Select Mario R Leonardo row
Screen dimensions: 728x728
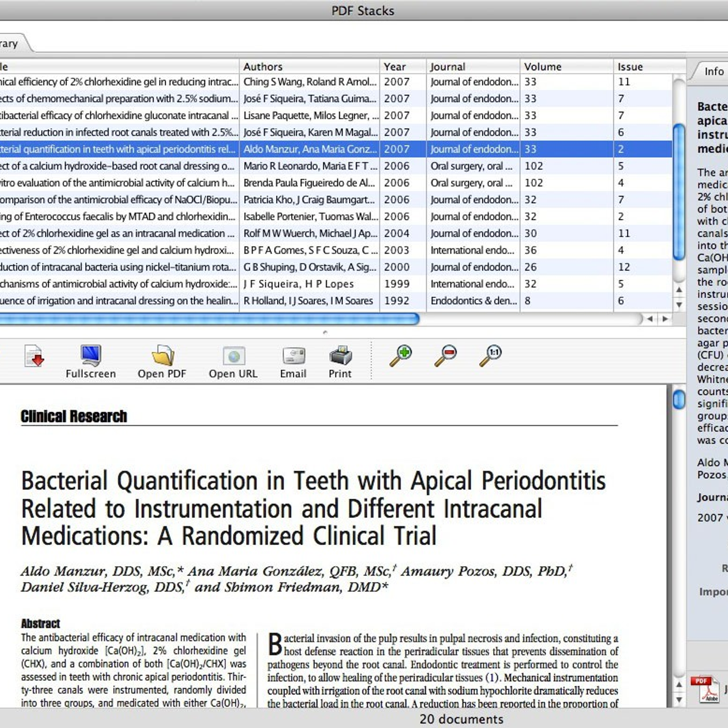pyautogui.click(x=336, y=166)
